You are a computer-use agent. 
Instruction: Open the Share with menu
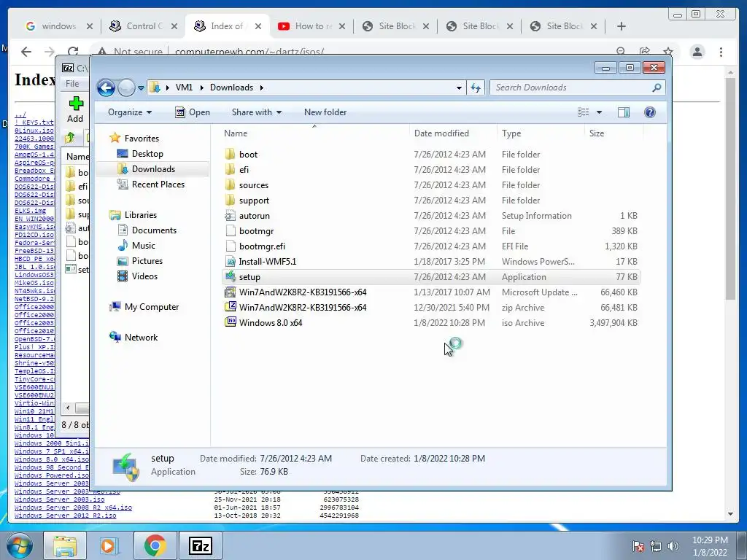(x=256, y=112)
